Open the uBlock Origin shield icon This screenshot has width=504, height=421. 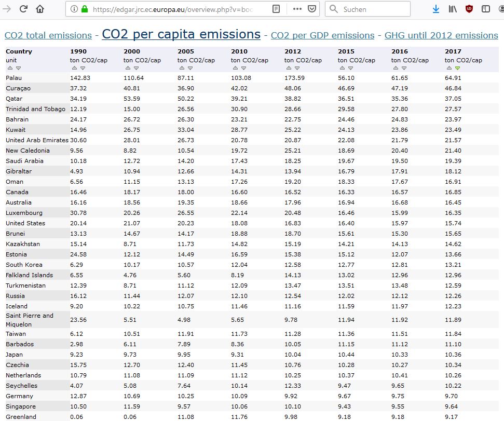(x=469, y=9)
